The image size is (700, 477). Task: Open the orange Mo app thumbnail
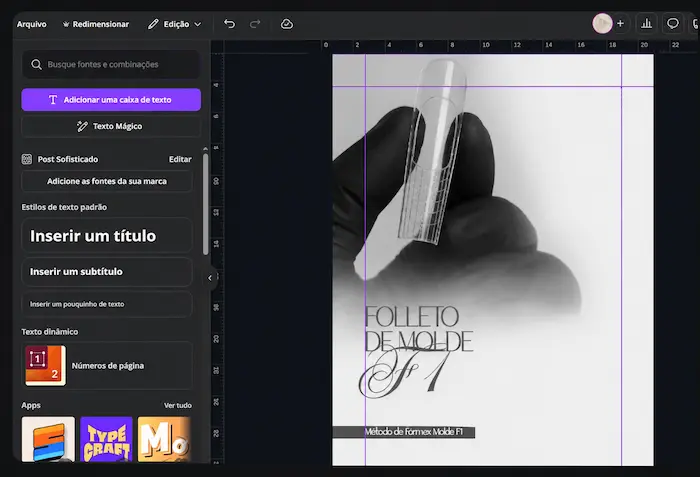tap(164, 439)
